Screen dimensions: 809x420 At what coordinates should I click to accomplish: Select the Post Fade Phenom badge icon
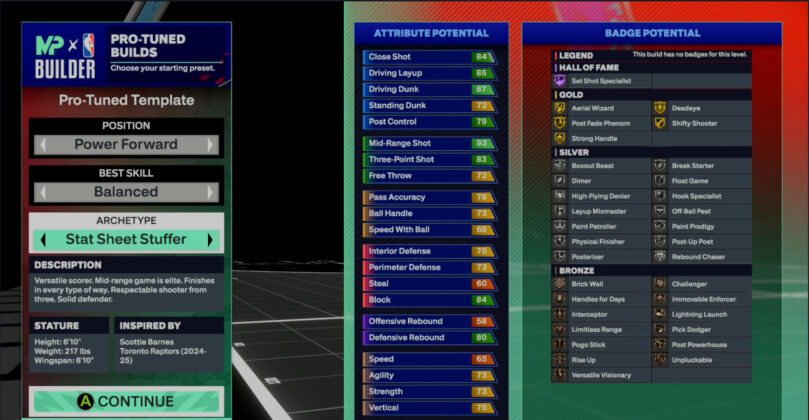(560, 123)
